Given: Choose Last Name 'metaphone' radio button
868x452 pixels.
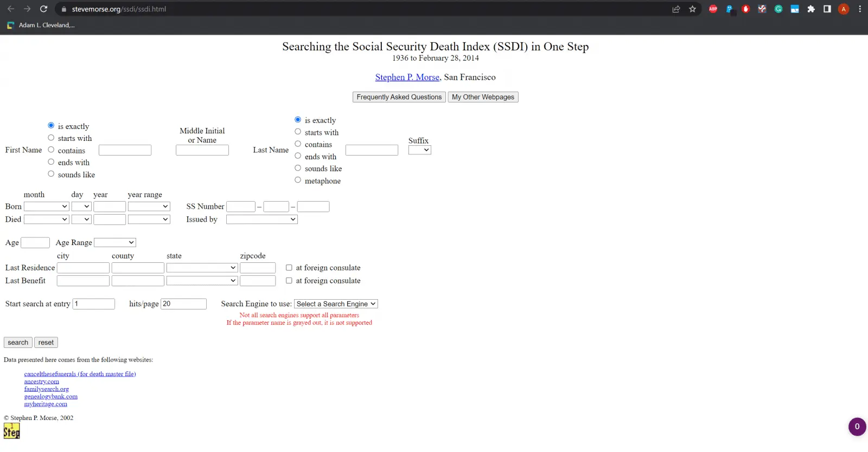Looking at the screenshot, I should (x=298, y=180).
